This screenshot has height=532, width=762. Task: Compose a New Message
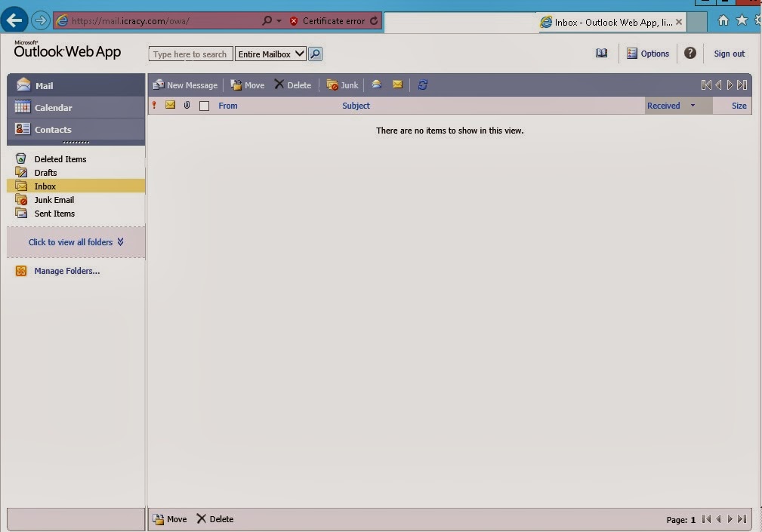pos(185,85)
